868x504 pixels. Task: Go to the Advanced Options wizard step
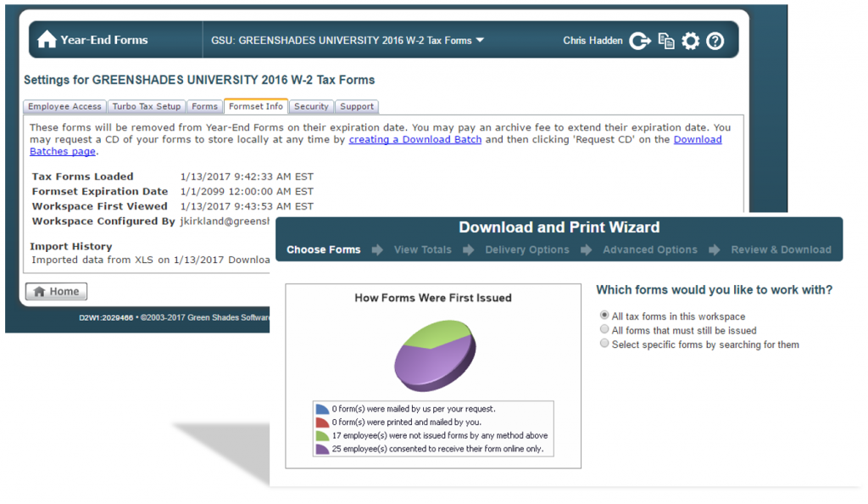click(650, 249)
